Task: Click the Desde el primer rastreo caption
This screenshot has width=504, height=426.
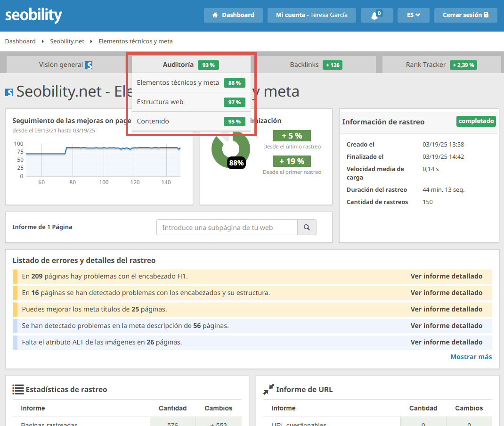Action: click(x=292, y=172)
